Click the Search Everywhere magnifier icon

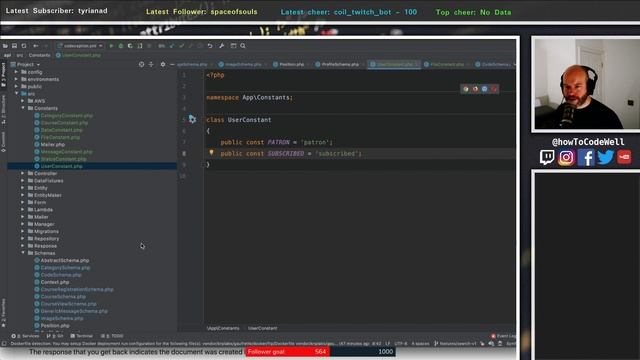[x=243, y=46]
